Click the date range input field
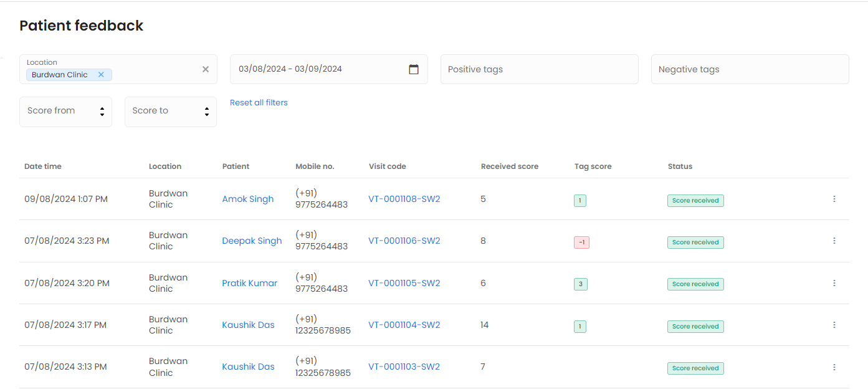This screenshot has height=389, width=868. [x=312, y=69]
